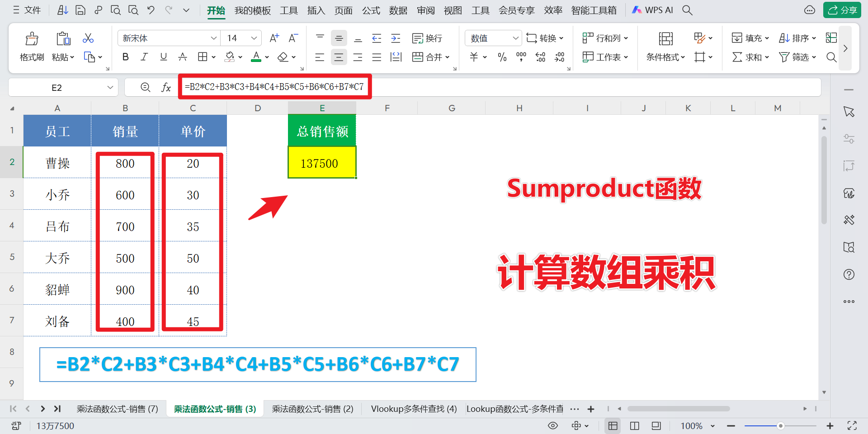Click the eraser clear-format icon
The image size is (868, 434).
pos(283,57)
